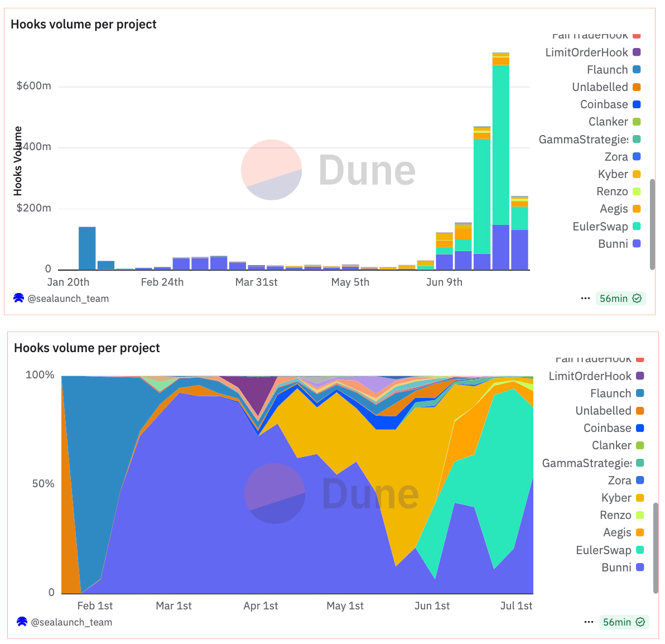Click the bottom chart legend scrollbar
Image resolution: width=665 pixels, height=644 pixels.
tap(656, 547)
